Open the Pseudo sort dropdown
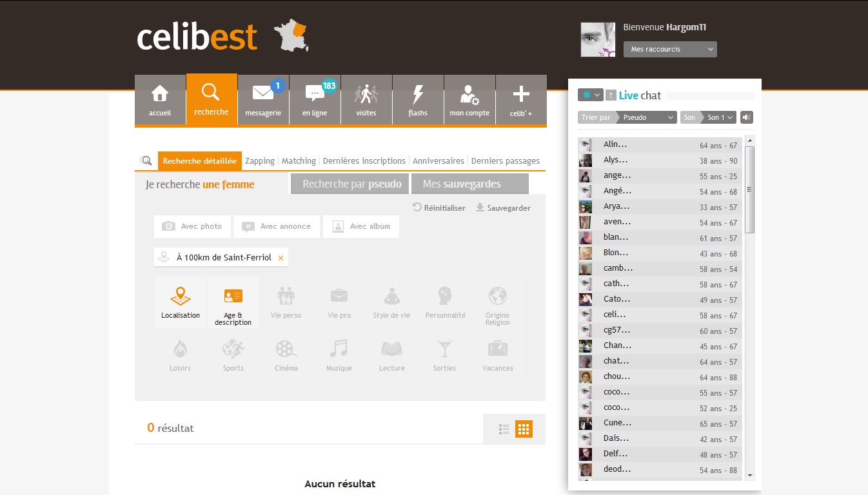Viewport: 868px width, 495px height. pos(646,117)
